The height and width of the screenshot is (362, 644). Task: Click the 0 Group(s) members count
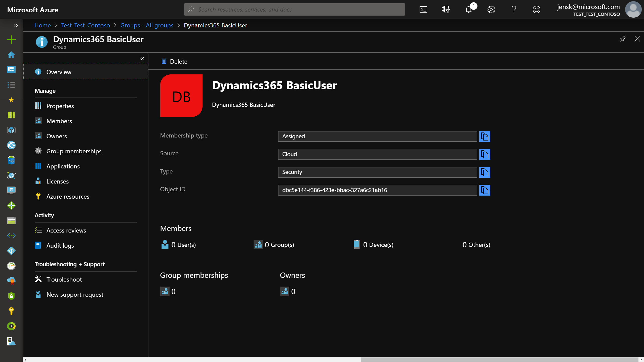(274, 245)
